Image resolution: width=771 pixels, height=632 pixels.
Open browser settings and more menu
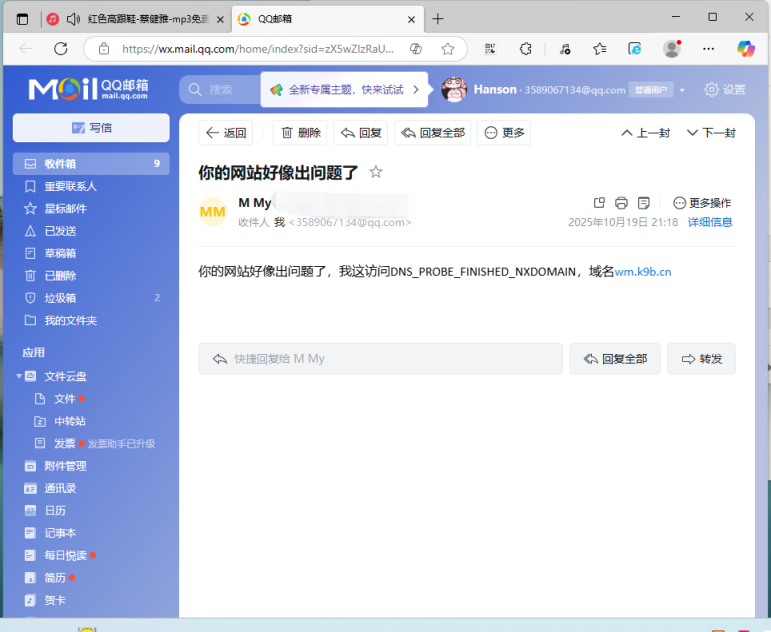pos(709,49)
